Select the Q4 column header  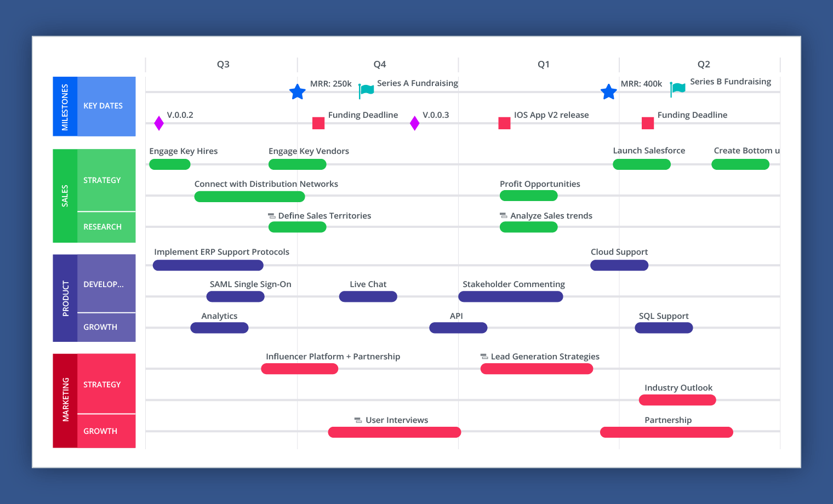(x=380, y=64)
